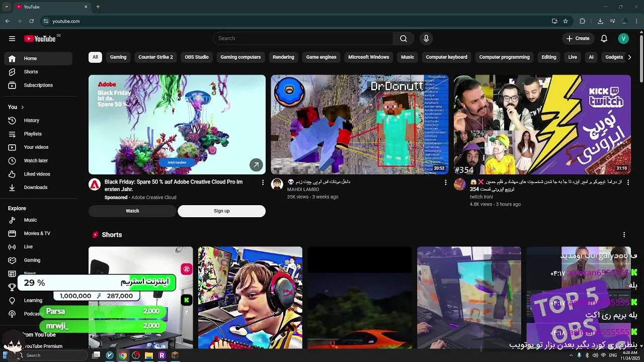Open Adobe Creative Cloud advertiser link

click(154, 198)
